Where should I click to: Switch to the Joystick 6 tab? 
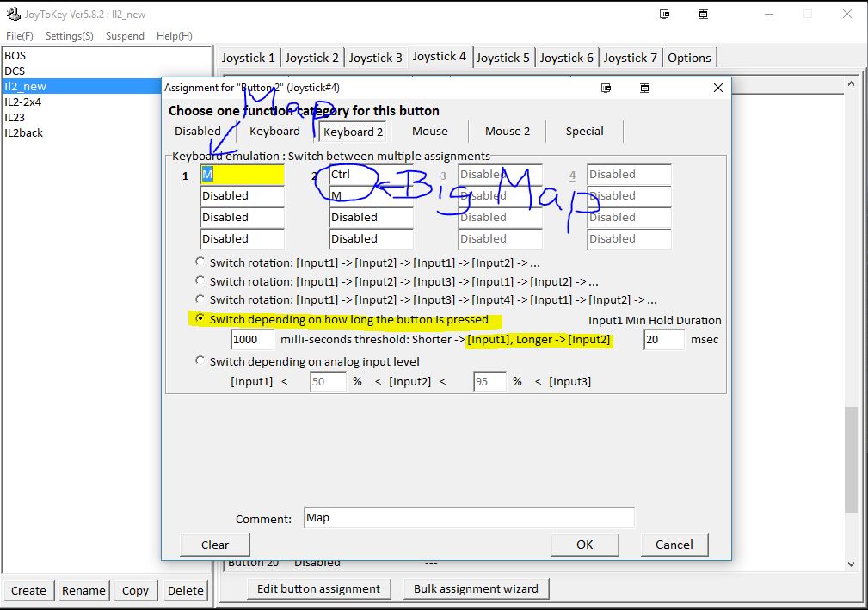click(566, 58)
